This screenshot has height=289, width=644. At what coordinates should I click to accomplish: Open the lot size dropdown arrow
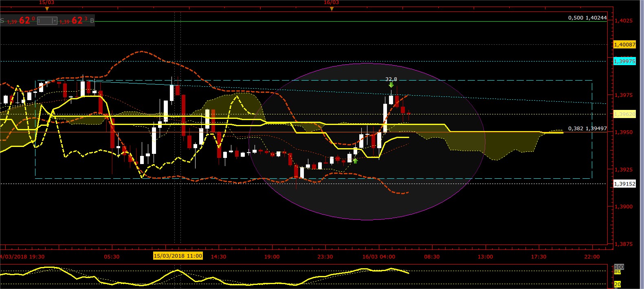pos(55,21)
